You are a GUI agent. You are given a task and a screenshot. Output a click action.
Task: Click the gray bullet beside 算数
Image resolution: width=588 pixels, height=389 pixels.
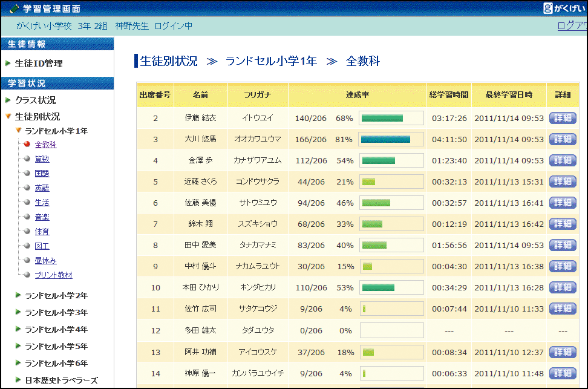click(27, 159)
